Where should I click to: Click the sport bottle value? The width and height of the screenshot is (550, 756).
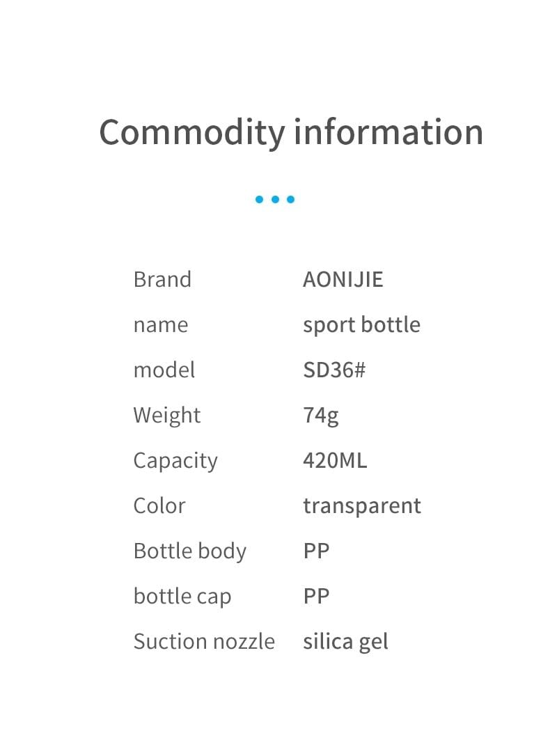click(x=361, y=326)
